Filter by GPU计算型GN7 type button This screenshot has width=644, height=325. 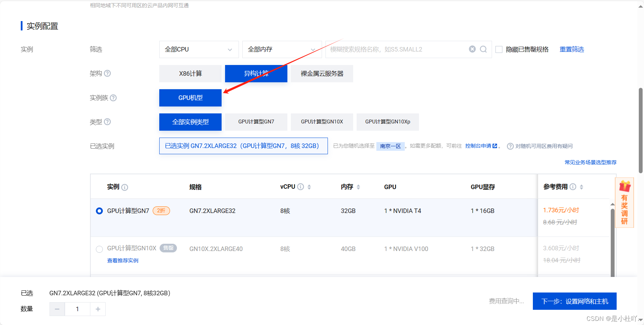pos(256,122)
